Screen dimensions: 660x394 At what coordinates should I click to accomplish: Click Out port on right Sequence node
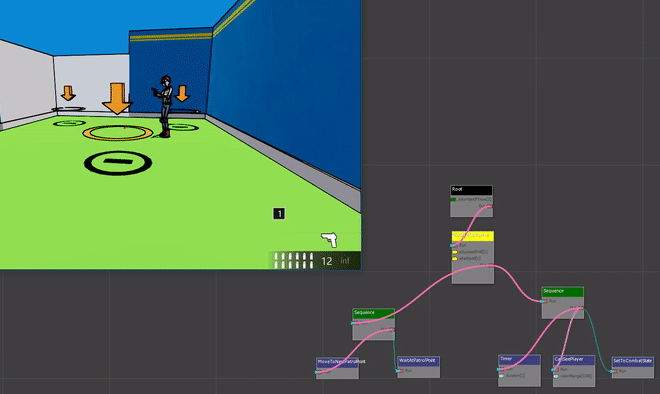tap(580, 308)
